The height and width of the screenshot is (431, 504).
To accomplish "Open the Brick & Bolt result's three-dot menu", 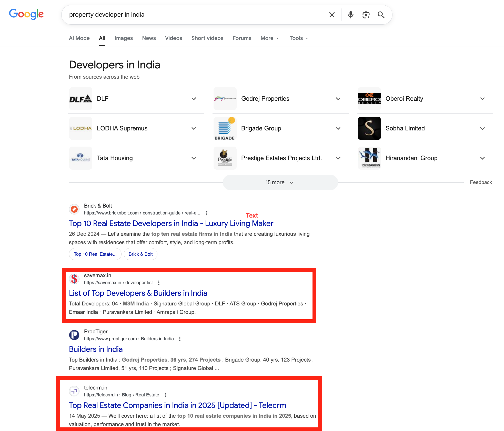I will pyautogui.click(x=207, y=213).
